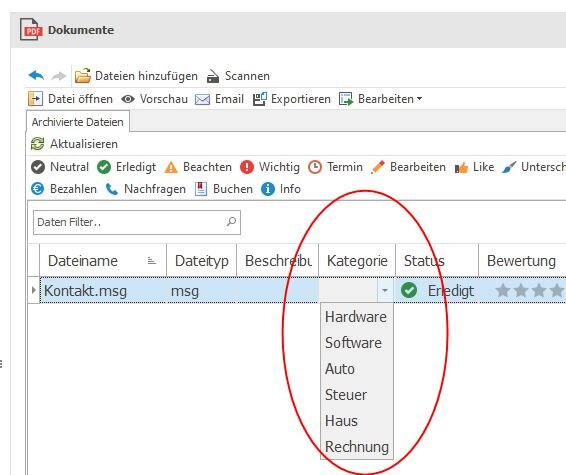Switch to Archivierte Dateien tab
This screenshot has height=475, width=566.
pyautogui.click(x=78, y=122)
